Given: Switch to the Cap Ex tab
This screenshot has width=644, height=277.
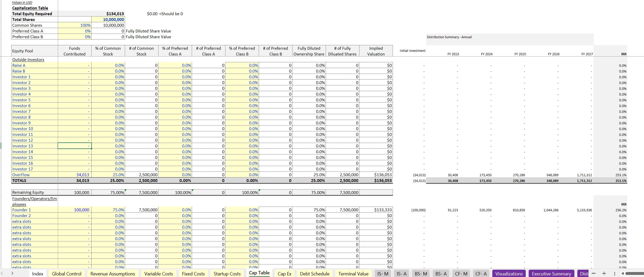Looking at the screenshot, I should click(284, 274).
